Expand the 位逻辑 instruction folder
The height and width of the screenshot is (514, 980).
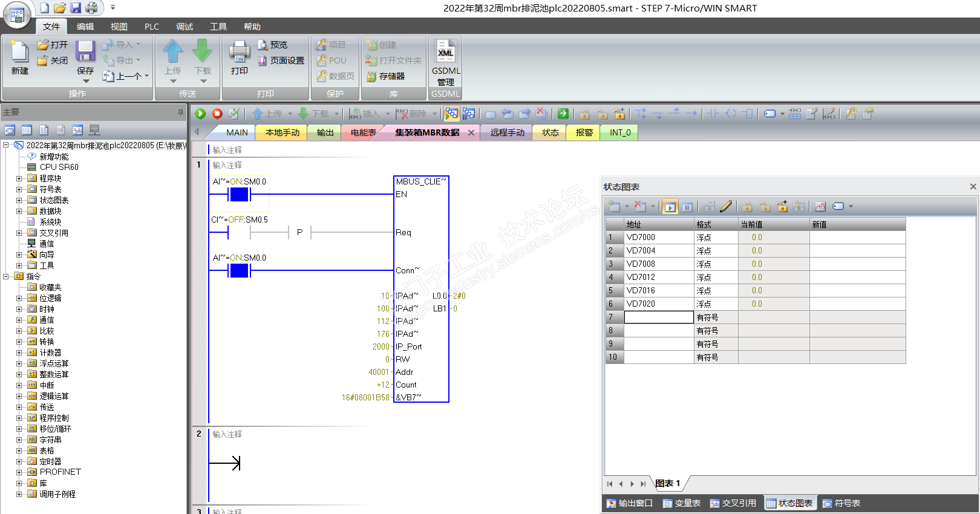19,298
